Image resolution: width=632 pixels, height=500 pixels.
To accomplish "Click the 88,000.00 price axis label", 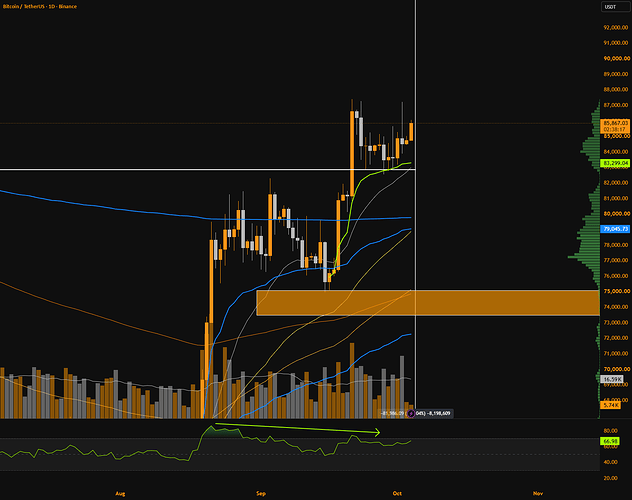I will (615, 89).
